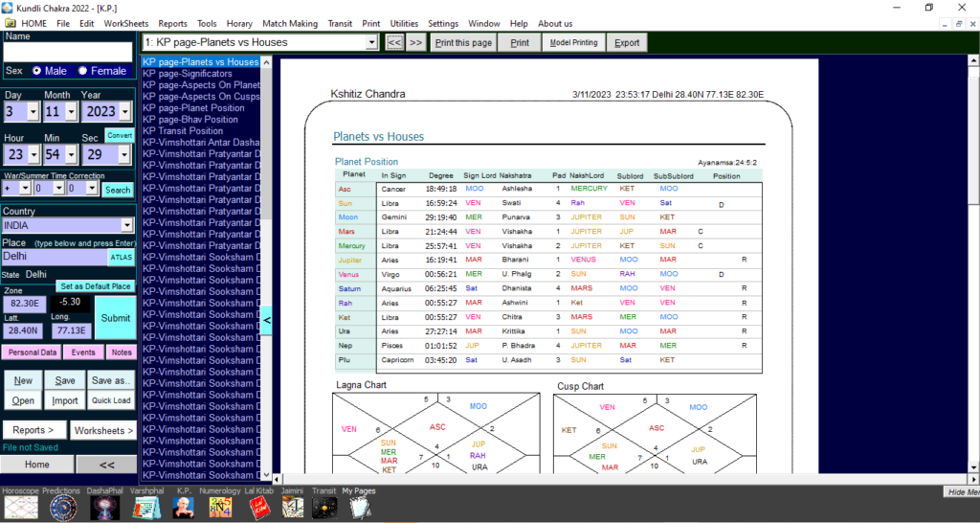Open the WorkSheets menu

pos(125,24)
